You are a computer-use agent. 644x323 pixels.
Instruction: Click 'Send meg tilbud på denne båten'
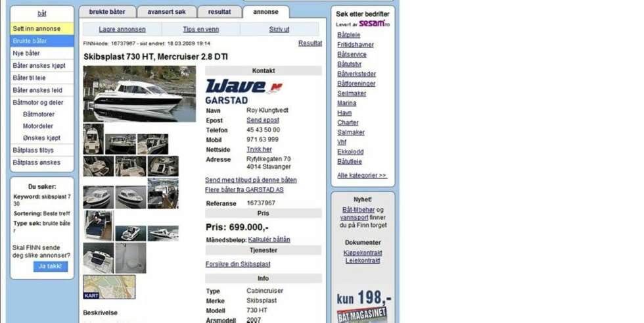(x=251, y=180)
